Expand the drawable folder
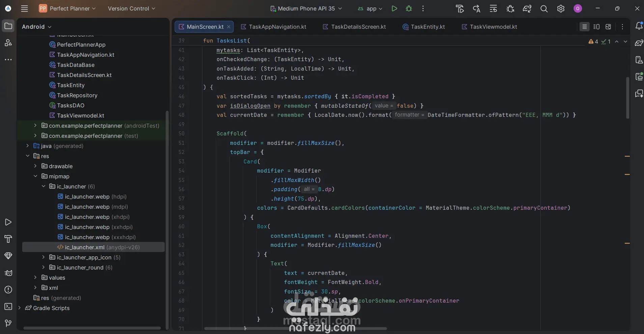 (35, 166)
